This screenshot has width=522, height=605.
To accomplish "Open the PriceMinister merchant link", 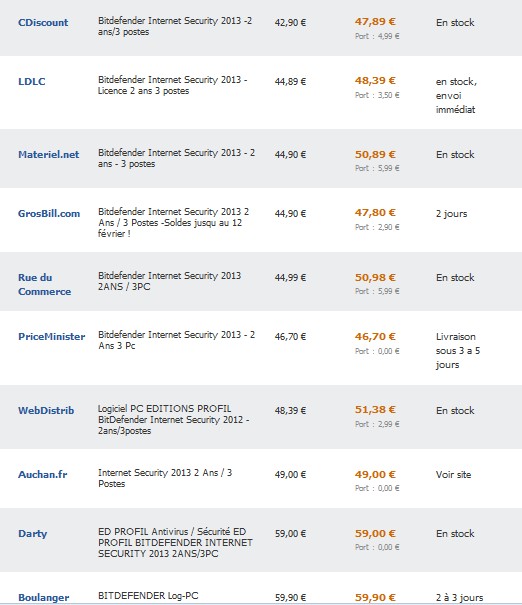I will point(52,336).
